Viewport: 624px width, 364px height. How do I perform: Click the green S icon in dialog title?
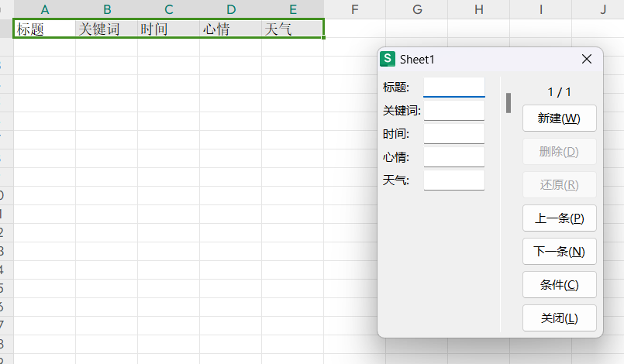click(388, 59)
